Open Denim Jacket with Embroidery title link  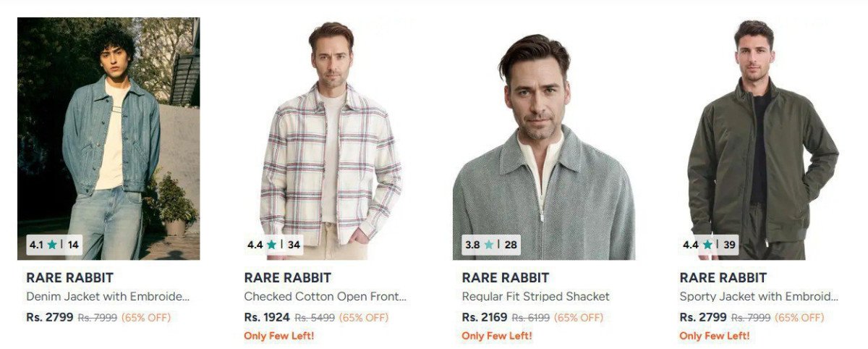coord(108,296)
